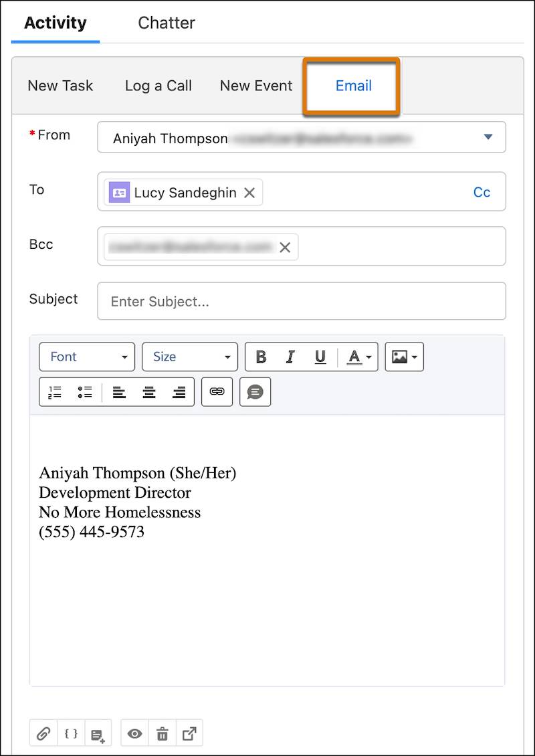Insert an email template
The image size is (535, 756).
tap(97, 733)
